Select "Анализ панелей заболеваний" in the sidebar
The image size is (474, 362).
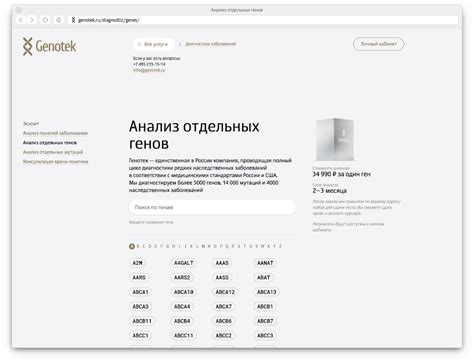pos(55,133)
